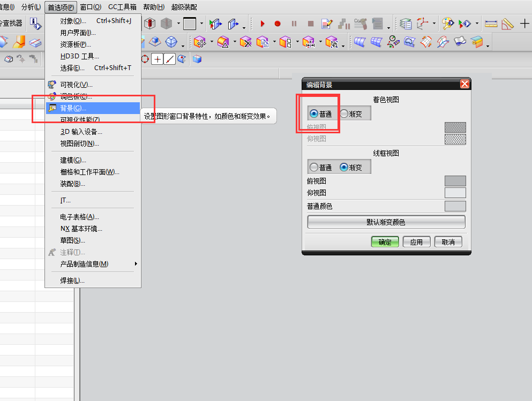Click the yellow ruler measure icon
The image size is (532, 401).
[491, 24]
